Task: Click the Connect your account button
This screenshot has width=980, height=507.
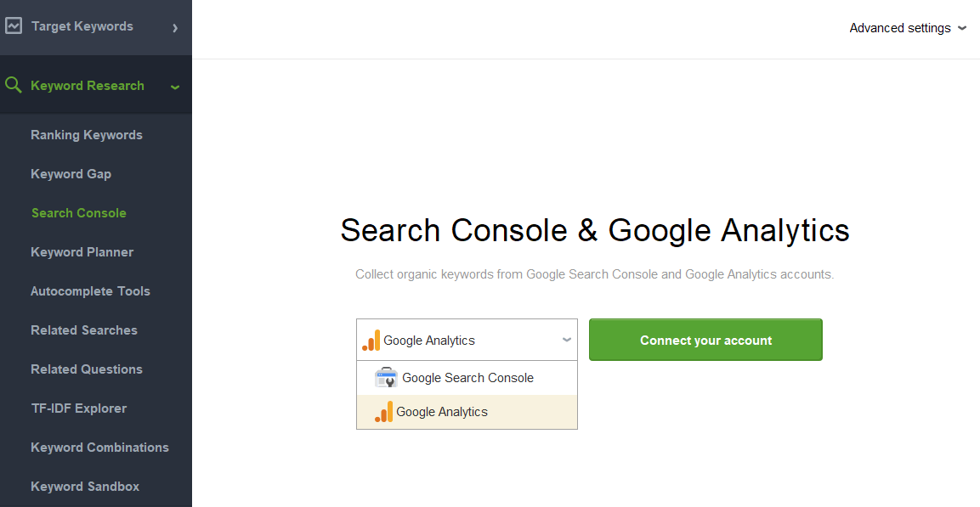Action: [705, 340]
